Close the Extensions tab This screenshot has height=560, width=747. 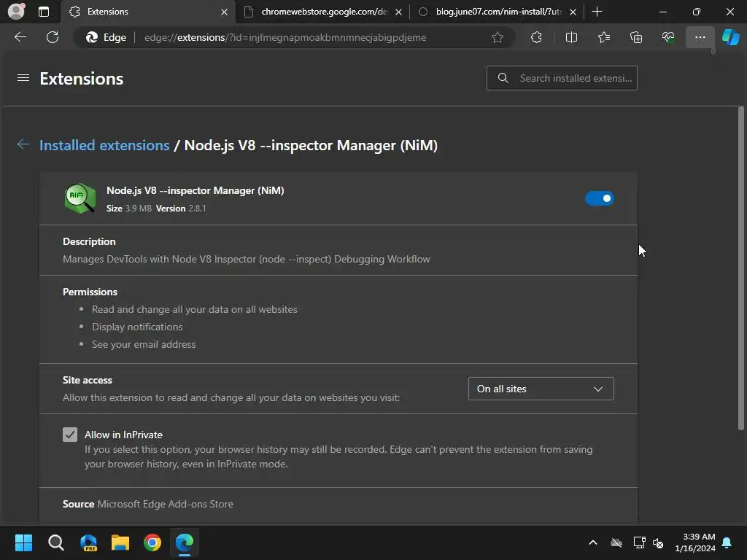tap(224, 12)
